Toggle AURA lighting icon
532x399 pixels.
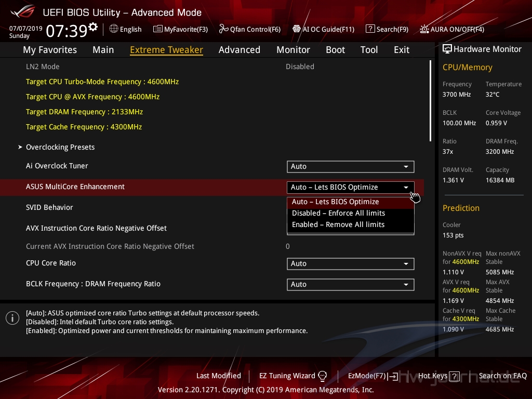[424, 29]
